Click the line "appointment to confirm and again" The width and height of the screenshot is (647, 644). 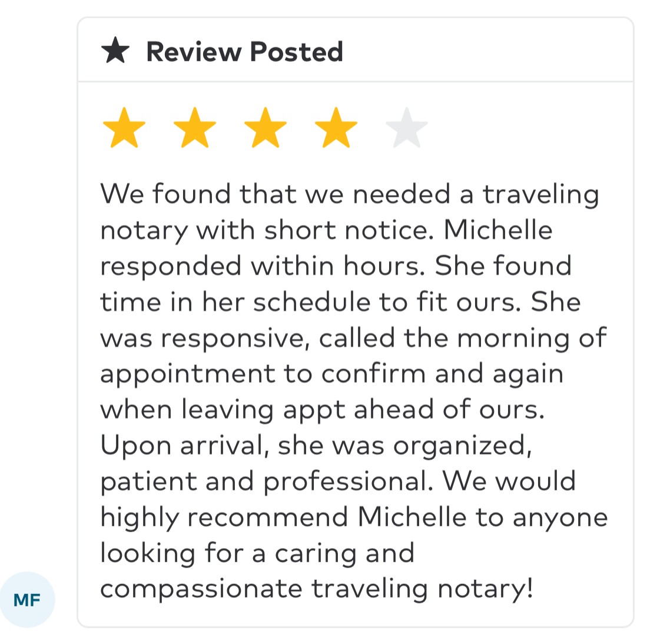(x=331, y=374)
